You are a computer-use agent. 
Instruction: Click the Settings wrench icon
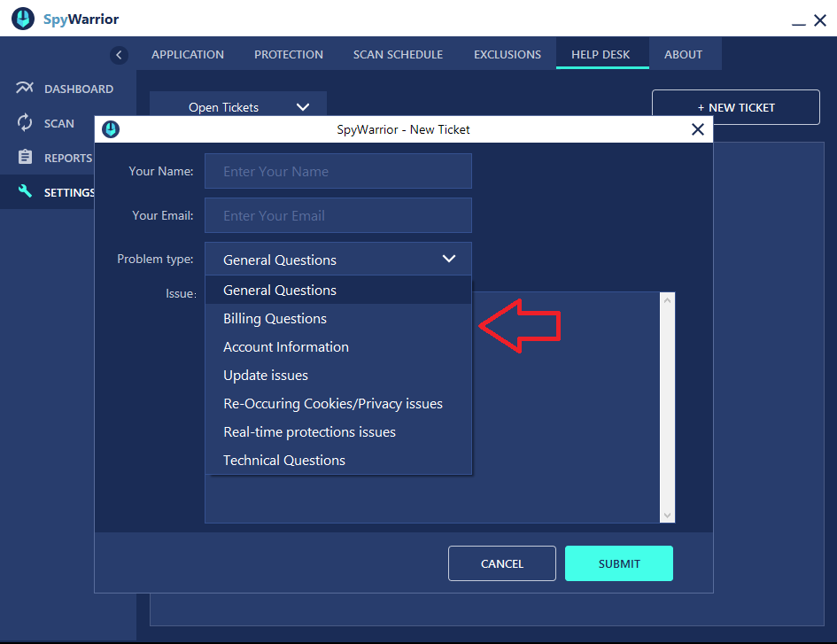[25, 191]
